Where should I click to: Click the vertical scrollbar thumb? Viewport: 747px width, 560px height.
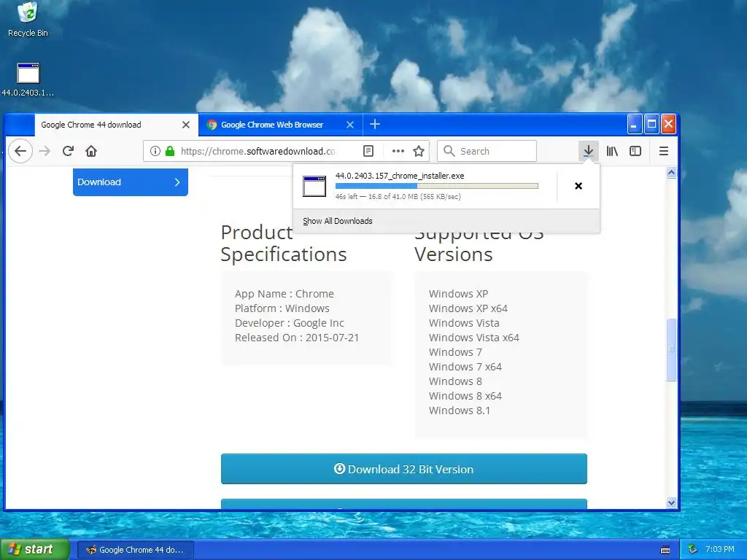(x=671, y=349)
